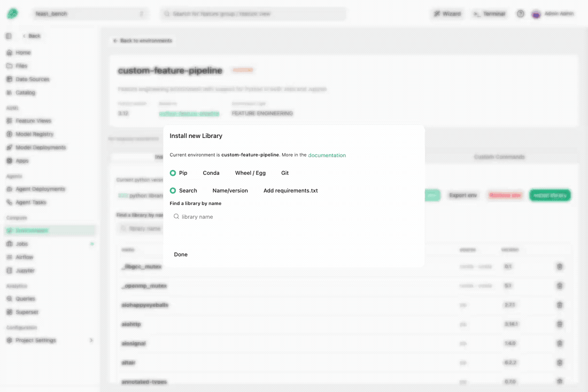Switch to Name/version entry mode
The width and height of the screenshot is (588, 392).
coord(230,190)
